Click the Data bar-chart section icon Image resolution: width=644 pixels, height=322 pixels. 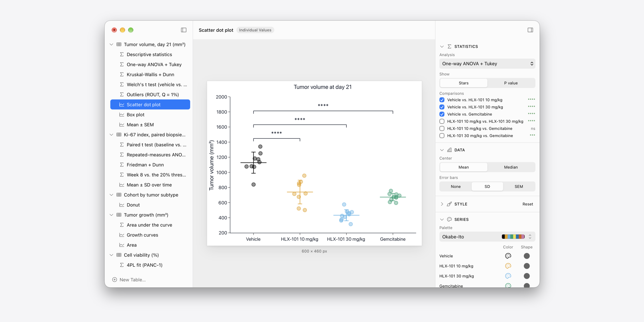[449, 150]
